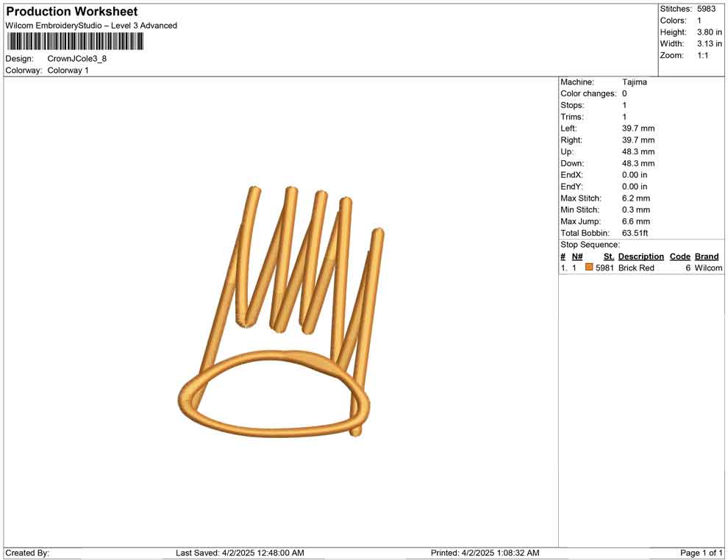Click the # column header
728x560 pixels.
563,256
